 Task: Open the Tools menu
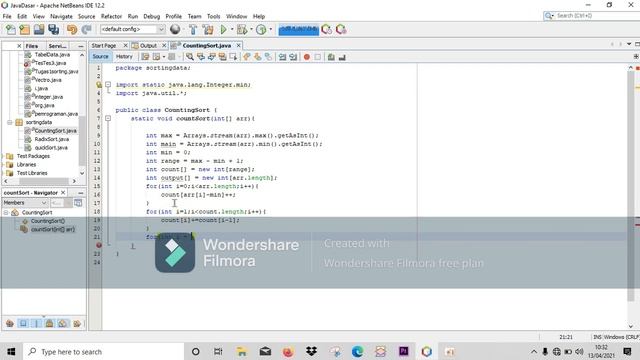tap(213, 16)
